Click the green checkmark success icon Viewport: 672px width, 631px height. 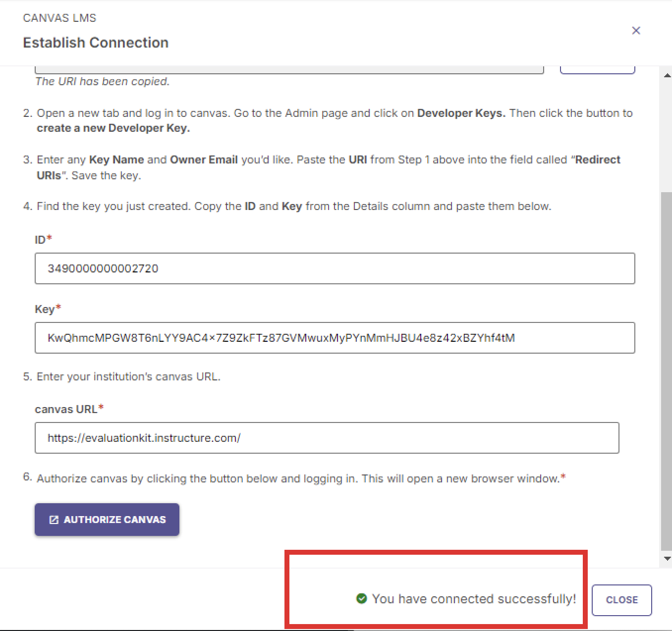361,598
